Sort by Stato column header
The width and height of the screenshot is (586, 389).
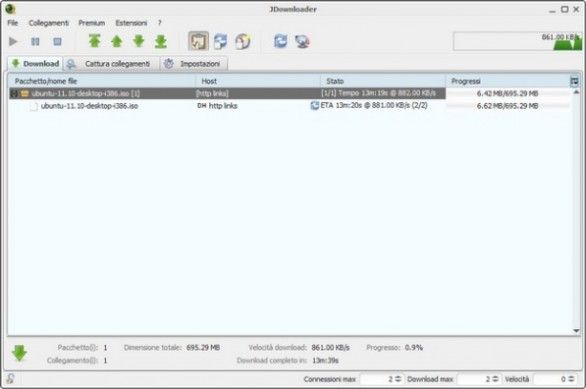[383, 81]
